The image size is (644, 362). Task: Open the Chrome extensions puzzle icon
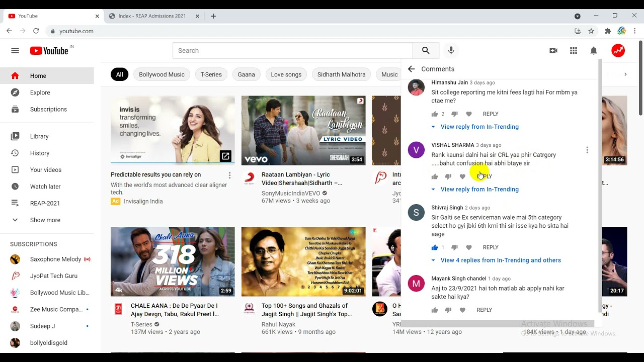pos(608,31)
